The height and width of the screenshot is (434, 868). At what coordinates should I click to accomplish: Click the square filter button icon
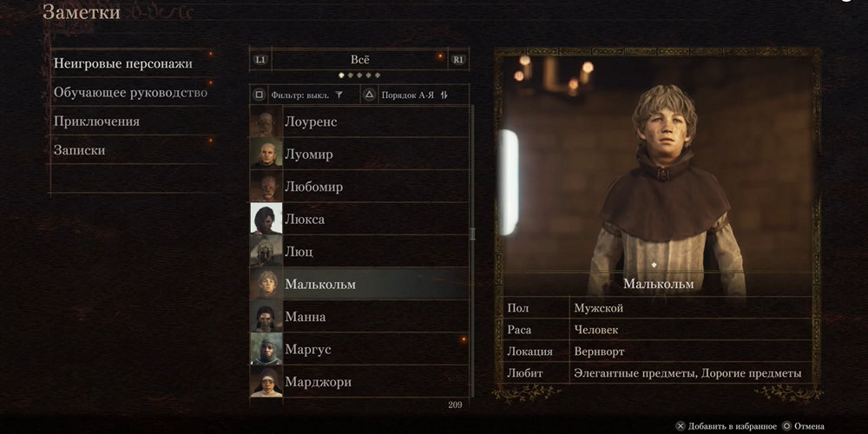[259, 95]
